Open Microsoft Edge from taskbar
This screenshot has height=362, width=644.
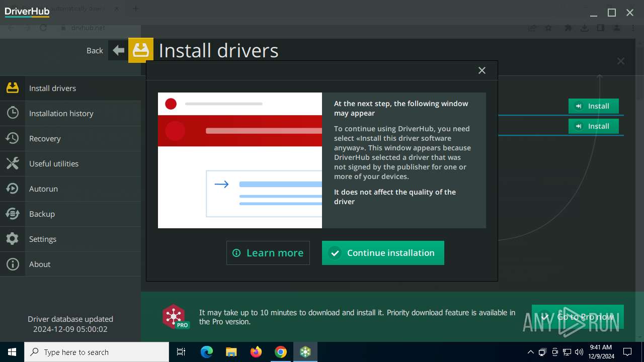207,352
